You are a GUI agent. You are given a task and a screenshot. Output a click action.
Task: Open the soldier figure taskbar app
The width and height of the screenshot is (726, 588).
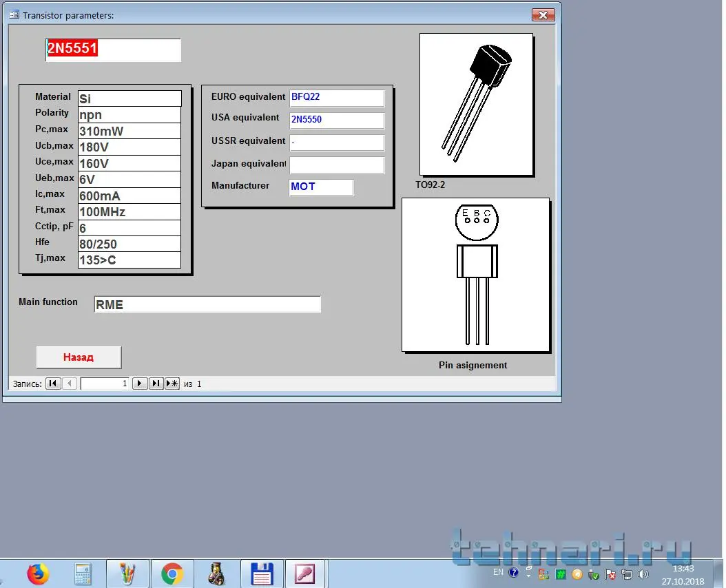(x=216, y=574)
